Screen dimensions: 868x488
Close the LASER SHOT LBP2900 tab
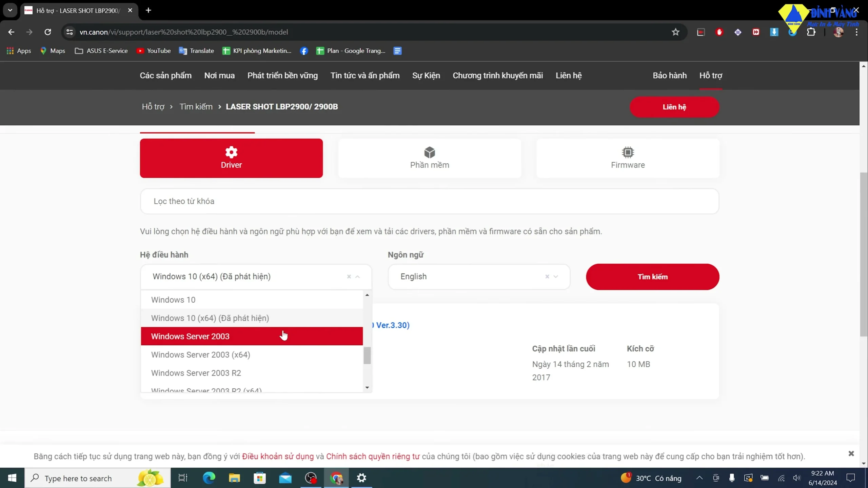(130, 10)
